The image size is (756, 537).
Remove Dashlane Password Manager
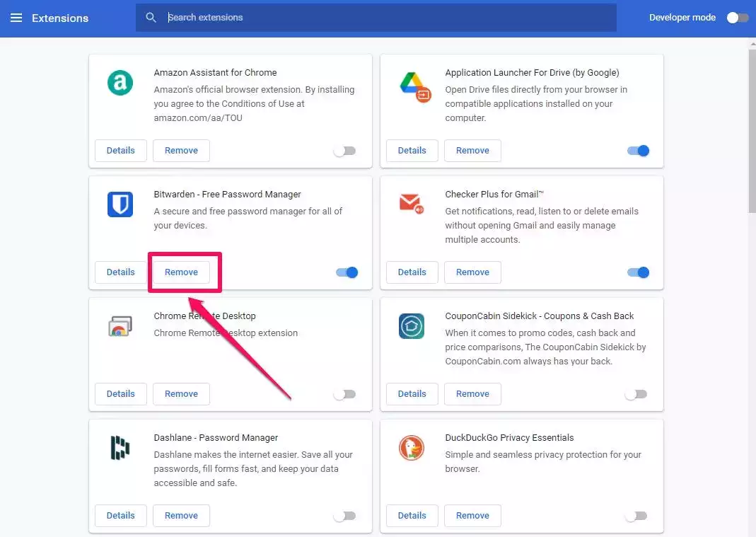pos(181,515)
